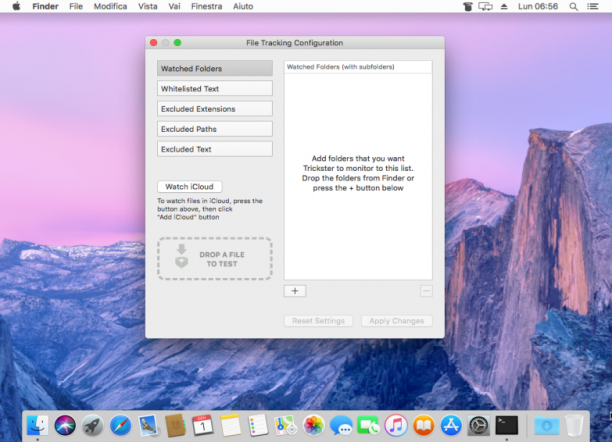
Task: Open Contacts book in the Dock
Action: point(175,425)
